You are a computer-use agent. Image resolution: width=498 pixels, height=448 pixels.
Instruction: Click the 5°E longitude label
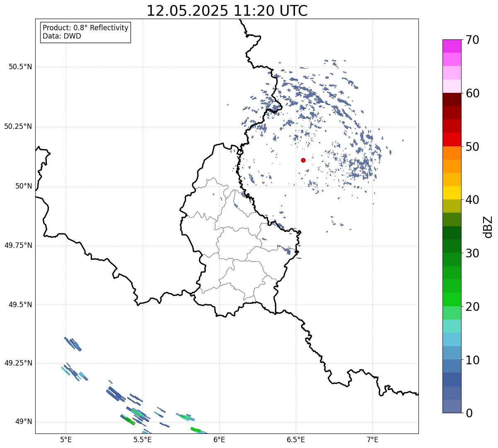point(66,440)
